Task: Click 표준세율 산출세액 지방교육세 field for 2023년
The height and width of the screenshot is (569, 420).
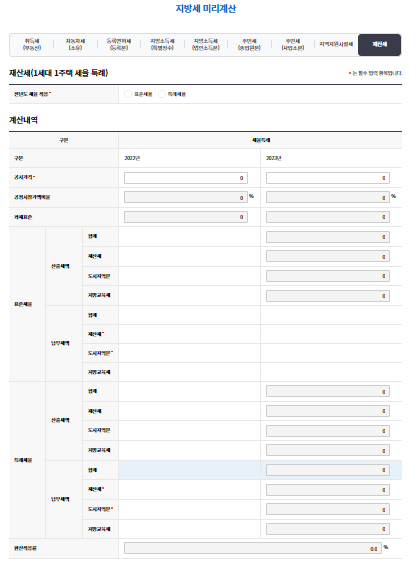Action: [x=328, y=296]
